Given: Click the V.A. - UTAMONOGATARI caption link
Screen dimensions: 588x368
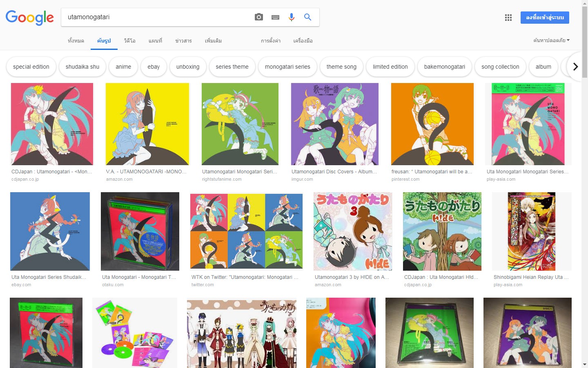Looking at the screenshot, I should point(146,172).
